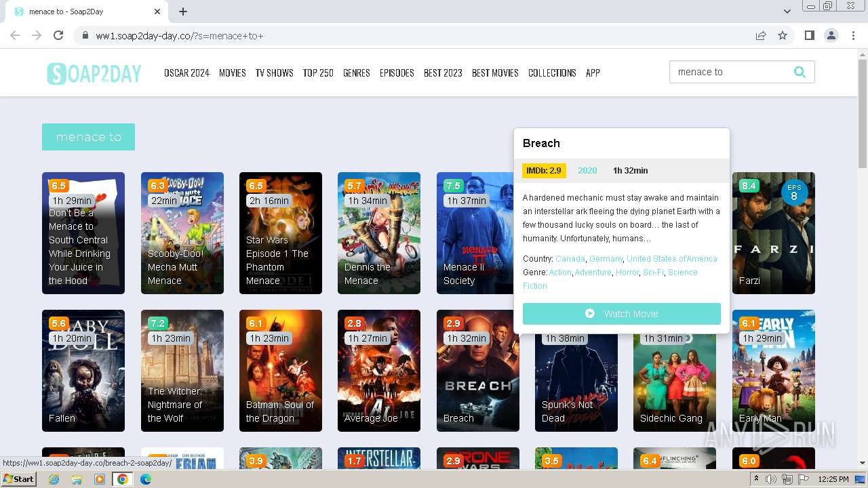
Task: Go to TV SHOWS section
Action: point(274,73)
